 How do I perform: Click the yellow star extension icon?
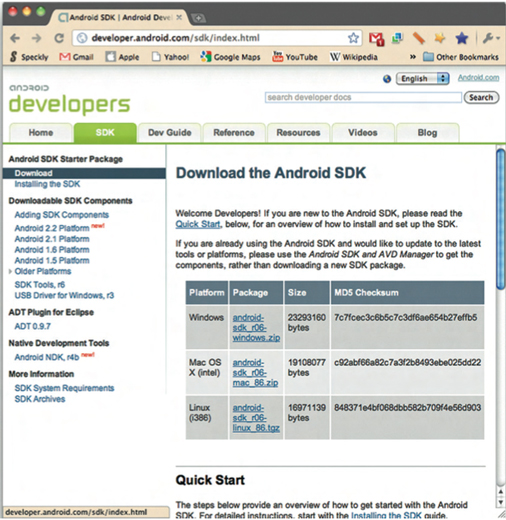pyautogui.click(x=440, y=38)
